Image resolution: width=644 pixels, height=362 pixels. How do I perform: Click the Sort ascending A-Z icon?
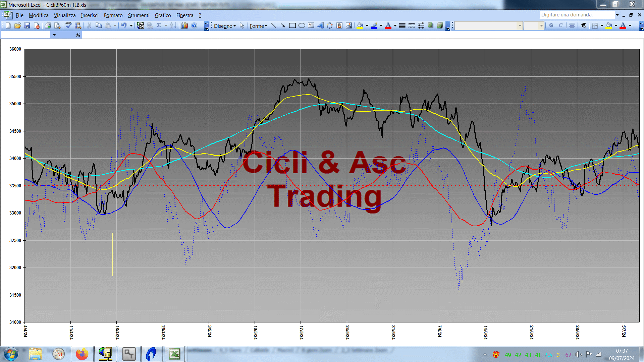(173, 25)
